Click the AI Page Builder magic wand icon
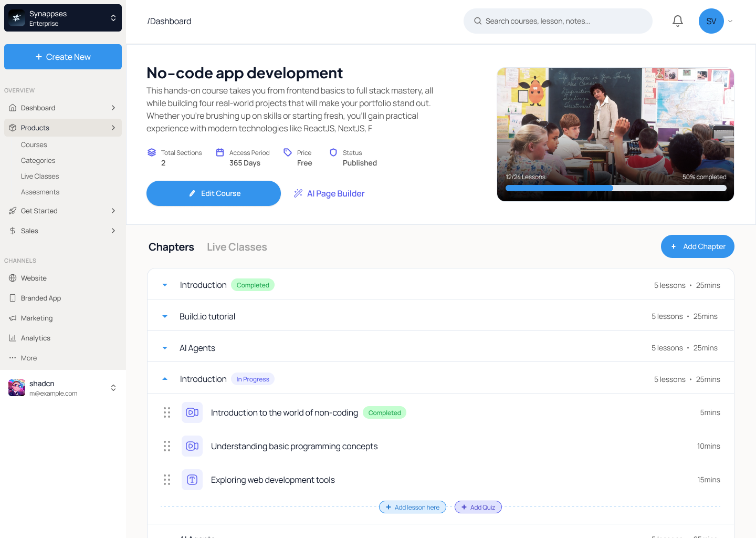 [x=298, y=193]
